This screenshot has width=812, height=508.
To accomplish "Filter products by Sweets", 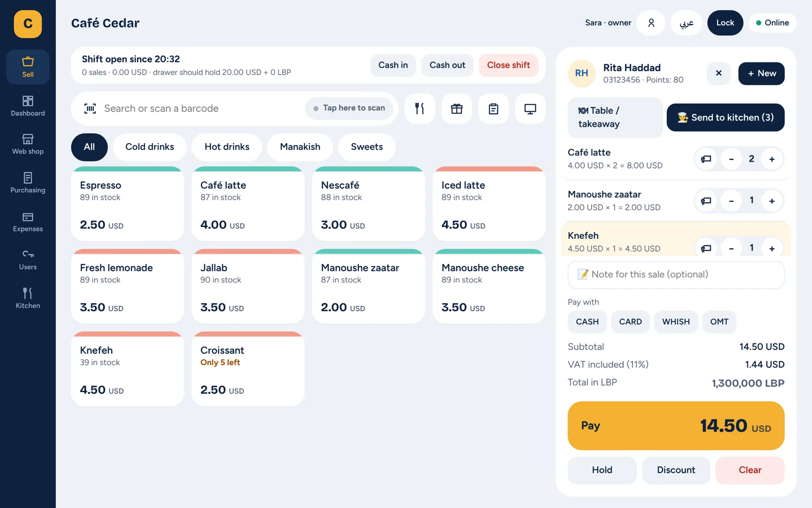I will 367,147.
